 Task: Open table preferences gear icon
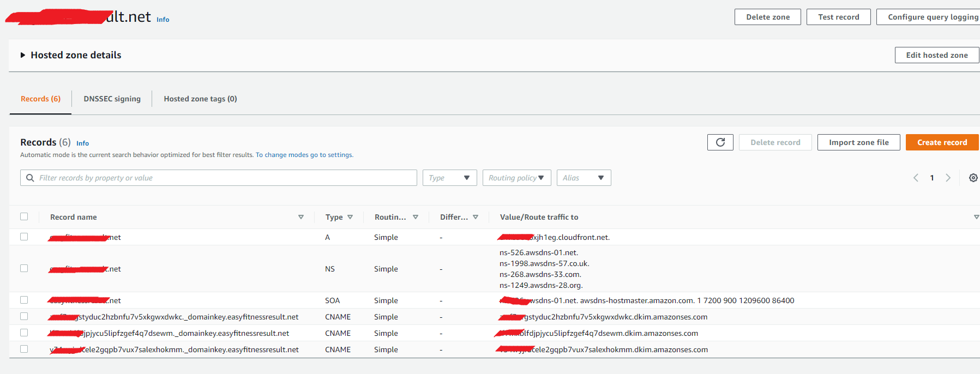[x=973, y=178]
